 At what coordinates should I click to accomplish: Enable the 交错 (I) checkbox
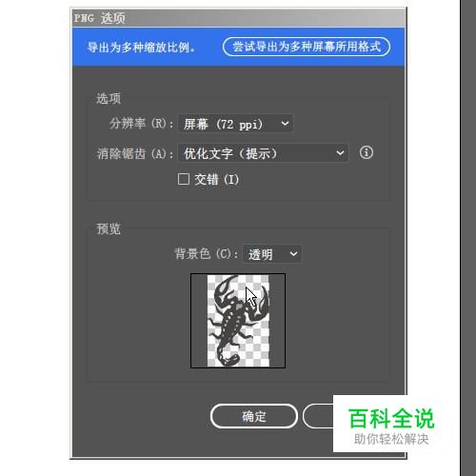tap(184, 179)
